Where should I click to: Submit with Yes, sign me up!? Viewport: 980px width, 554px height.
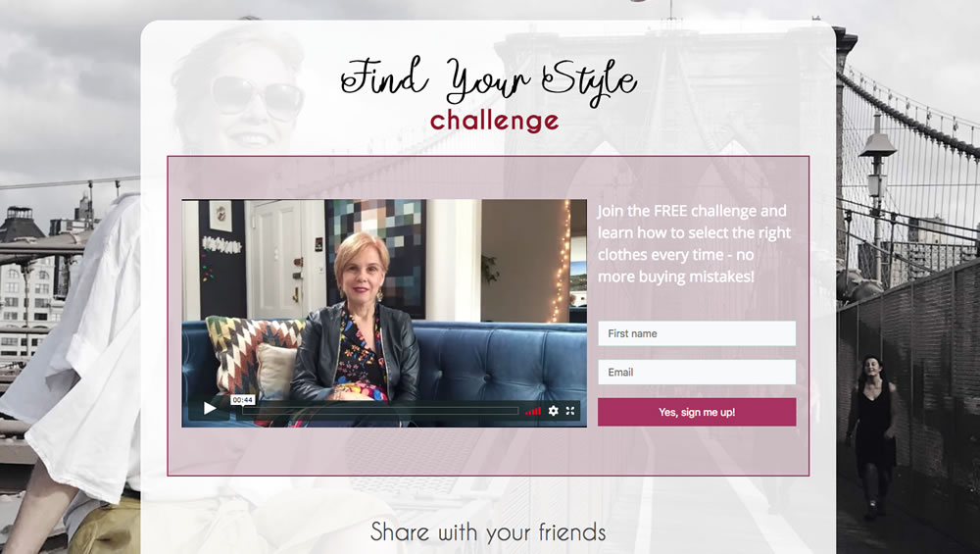pyautogui.click(x=697, y=412)
